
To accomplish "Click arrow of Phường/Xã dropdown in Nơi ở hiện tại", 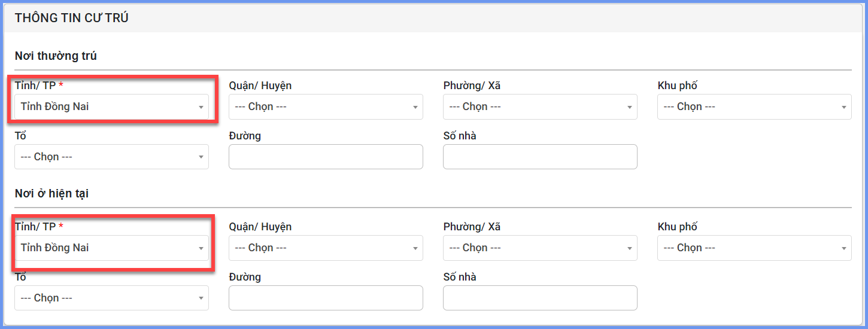I will click(629, 249).
